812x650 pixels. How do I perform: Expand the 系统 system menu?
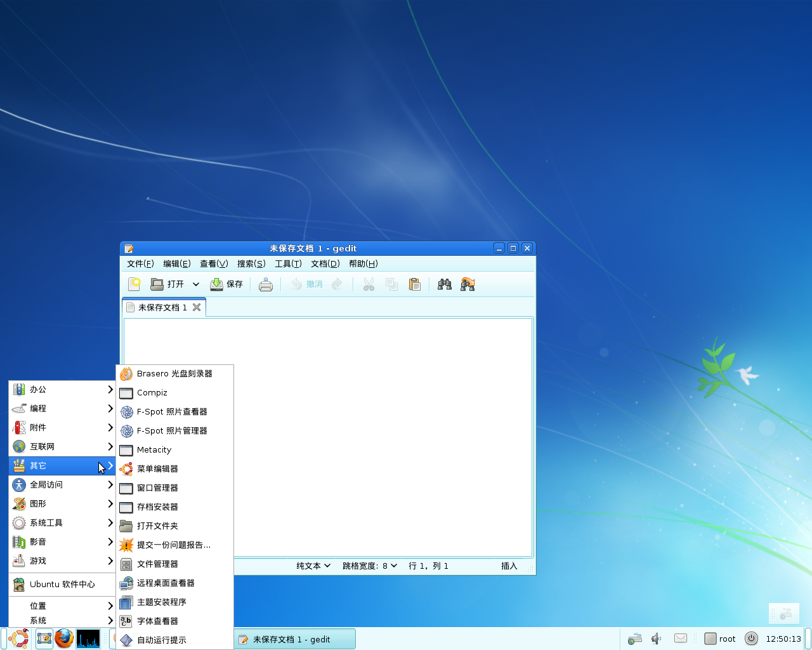tap(62, 621)
